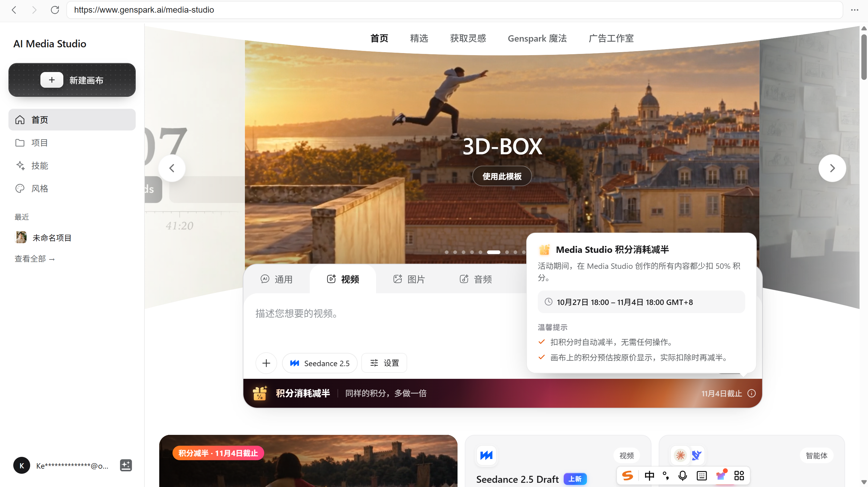Click the gift icon on promo banner

pyautogui.click(x=260, y=393)
